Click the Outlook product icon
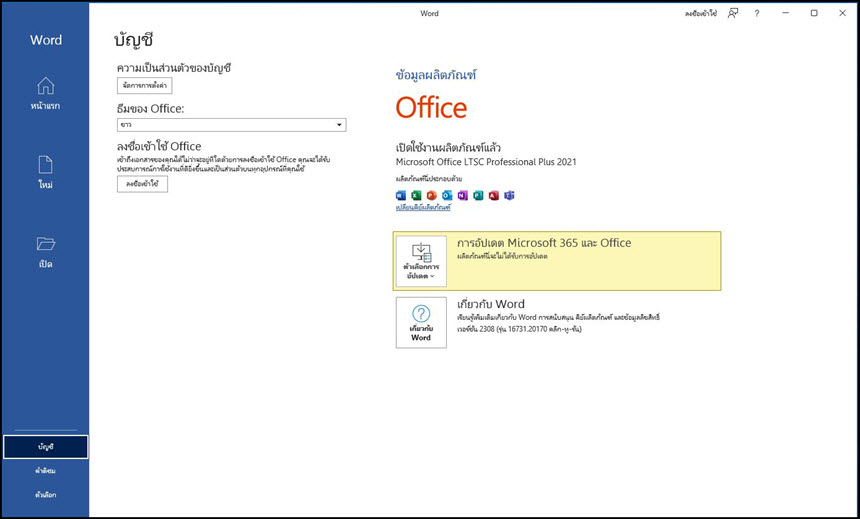The height and width of the screenshot is (519, 860). pos(447,195)
